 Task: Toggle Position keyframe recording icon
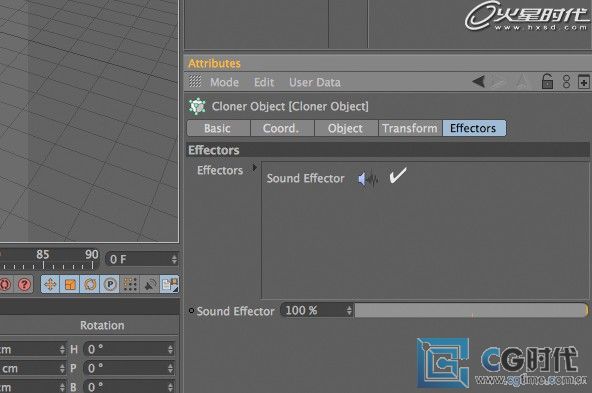pos(50,284)
